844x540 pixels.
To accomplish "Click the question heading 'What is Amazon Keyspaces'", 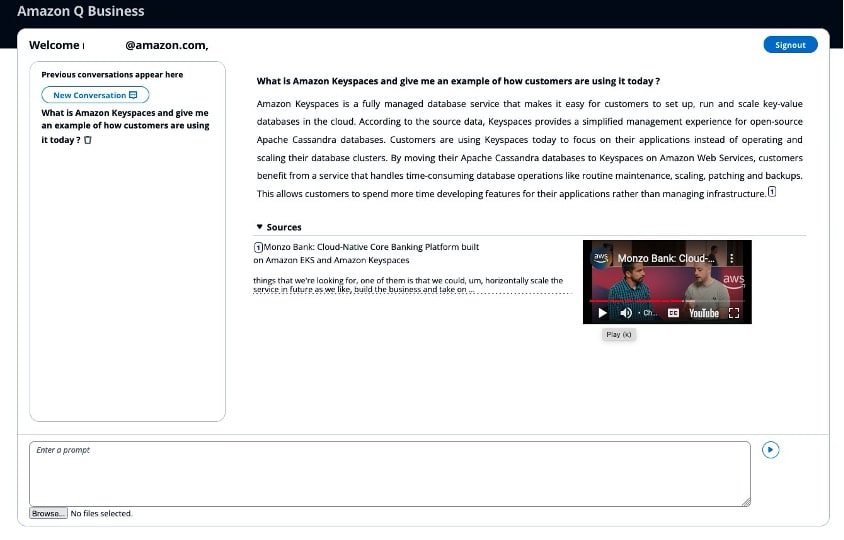I will pyautogui.click(x=458, y=81).
